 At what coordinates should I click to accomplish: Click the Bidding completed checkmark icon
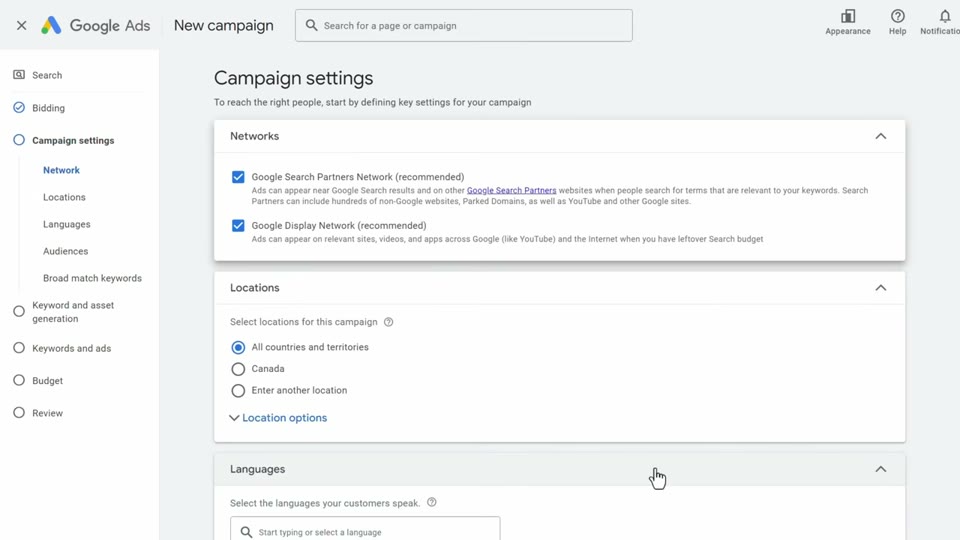[19, 108]
